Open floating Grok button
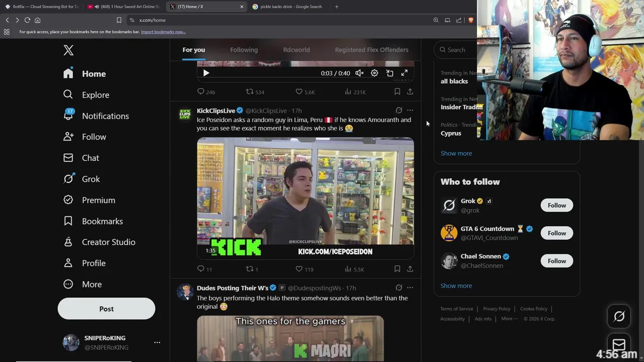Viewport: 644px width, 362px height. point(619,316)
